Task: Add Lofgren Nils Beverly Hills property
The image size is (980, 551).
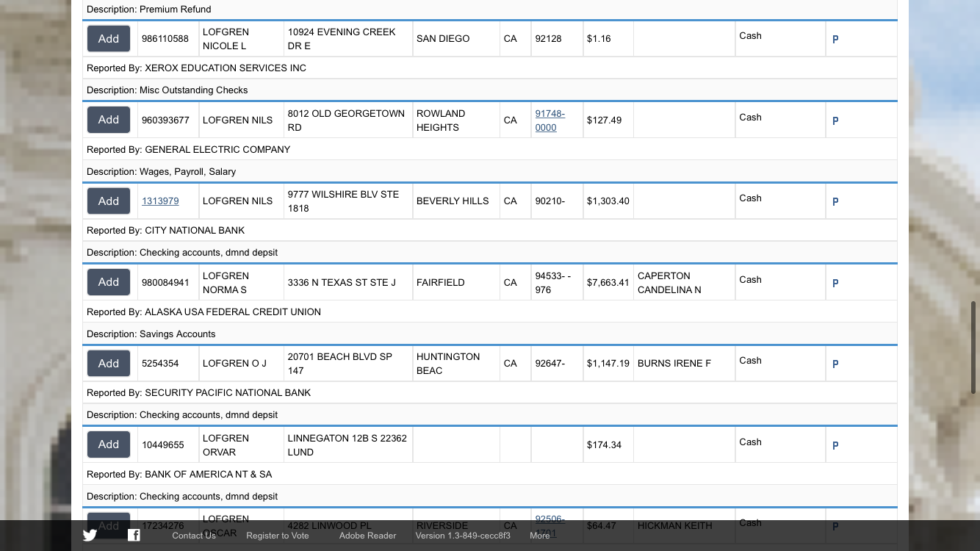Action: click(109, 201)
